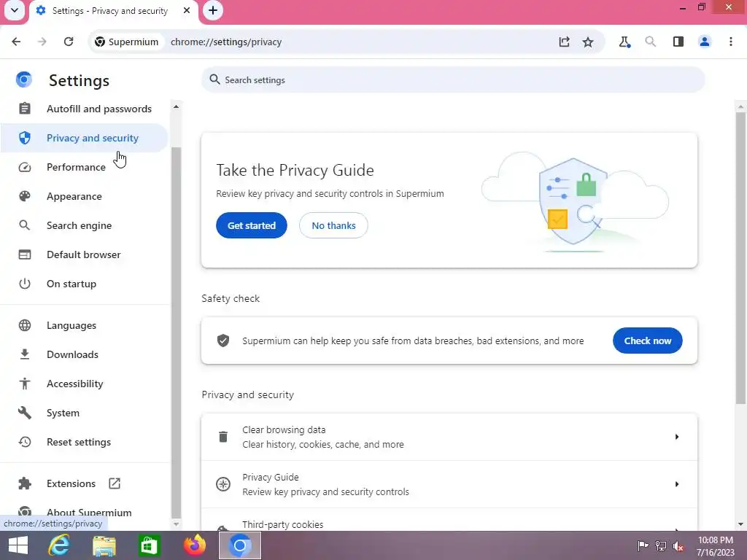Launch Internet Explorer from taskbar
Viewport: 747px width, 560px height.
tap(59, 545)
